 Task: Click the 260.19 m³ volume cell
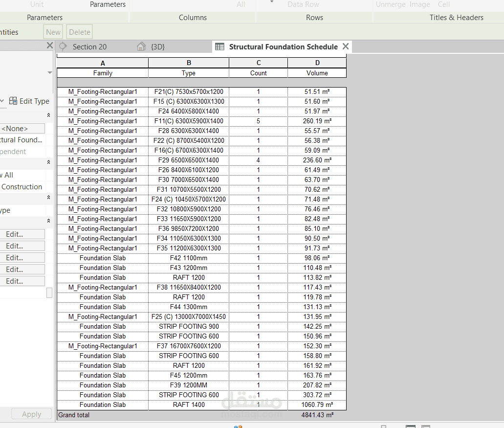pos(317,121)
